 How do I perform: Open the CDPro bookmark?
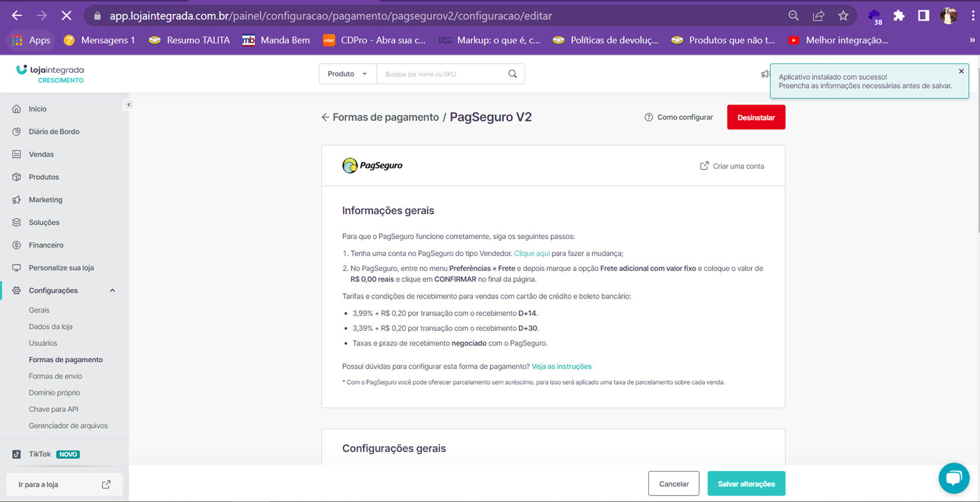click(374, 40)
